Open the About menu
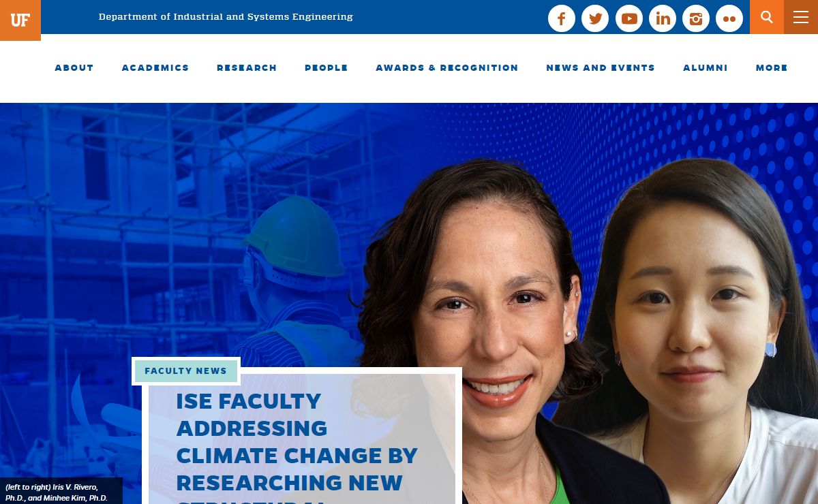Viewport: 818px width, 504px height. tap(74, 68)
